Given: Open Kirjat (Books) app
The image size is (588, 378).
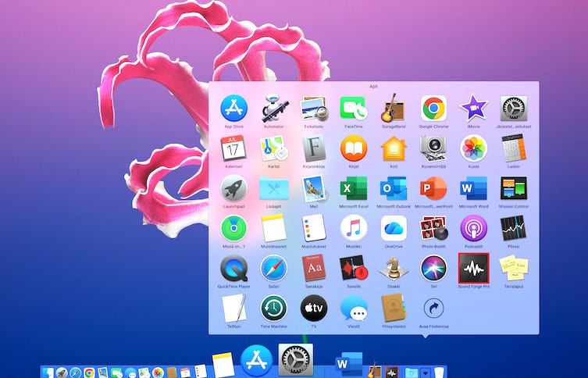Looking at the screenshot, I should pos(354,148).
